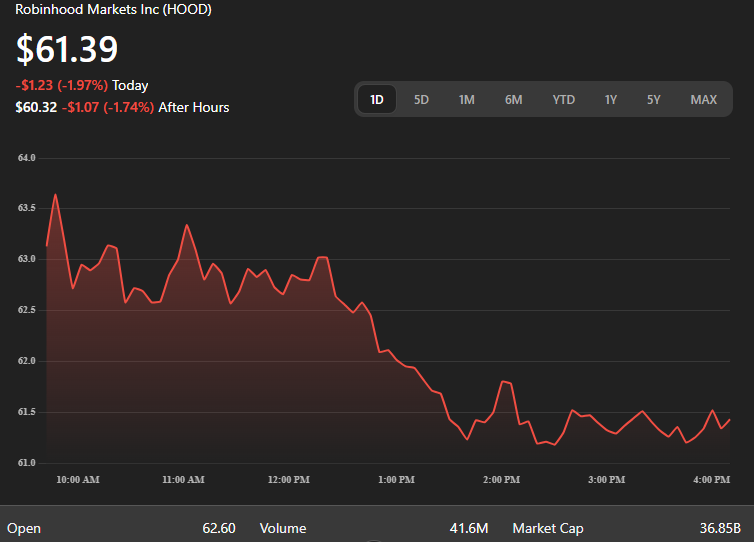View the 1Y price history
Screen dimensions: 754x542
[x=610, y=99]
